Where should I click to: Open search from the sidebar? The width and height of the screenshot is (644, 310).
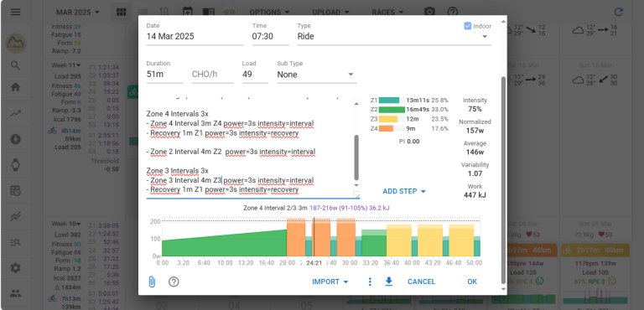(15, 65)
